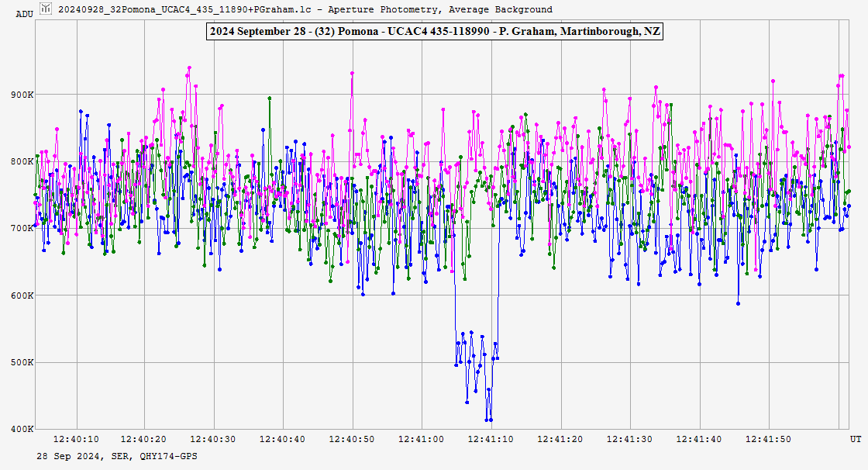This screenshot has height=470, width=868.
Task: Click the 12:41:50 time label
Action: [x=768, y=439]
